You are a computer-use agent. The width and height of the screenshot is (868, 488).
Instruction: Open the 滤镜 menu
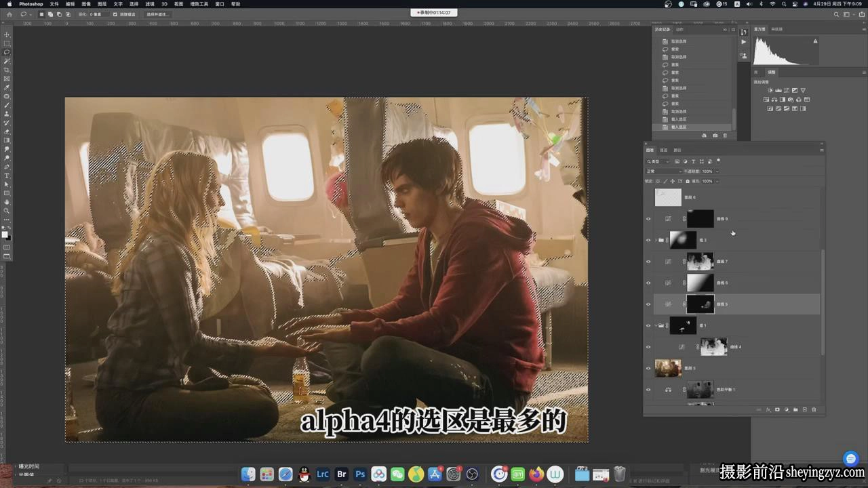click(x=150, y=4)
